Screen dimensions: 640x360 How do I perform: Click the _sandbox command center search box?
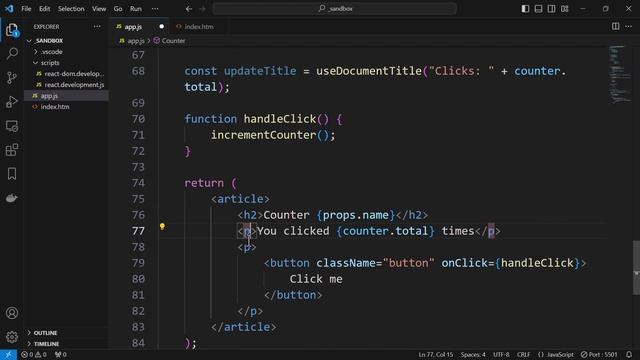334,9
